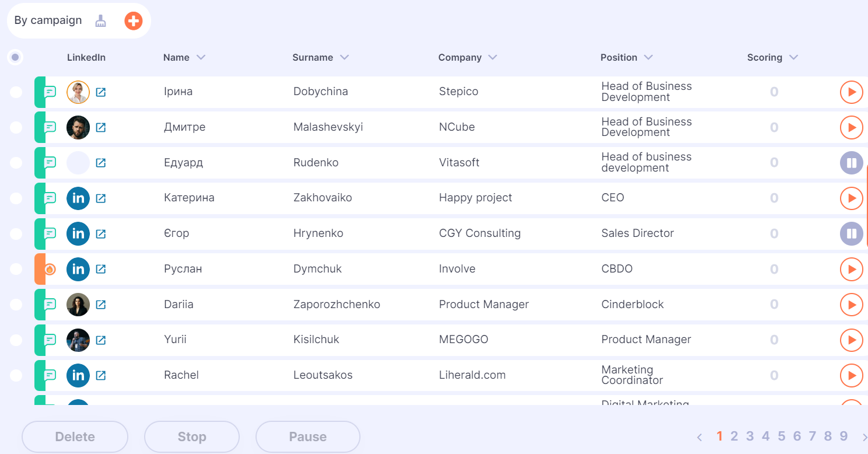Add a new filter with orange plus
The width and height of the screenshot is (868, 454).
point(134,22)
